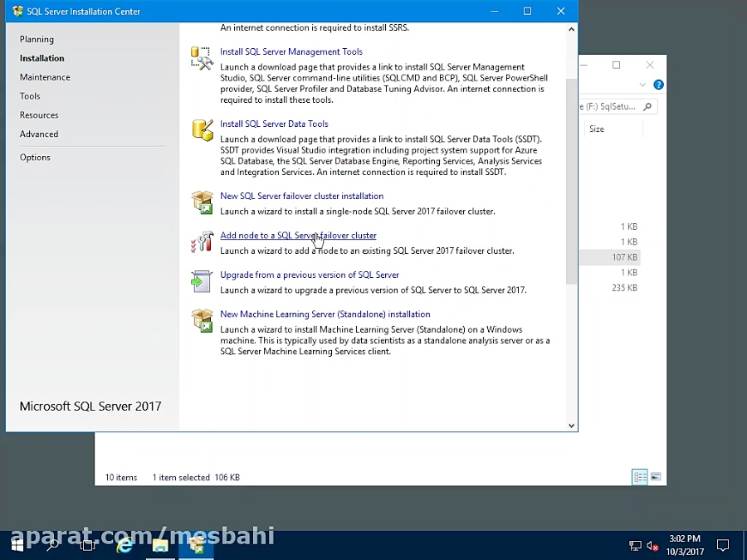The image size is (747, 560).
Task: Open Action Center in the system tray
Action: click(723, 545)
